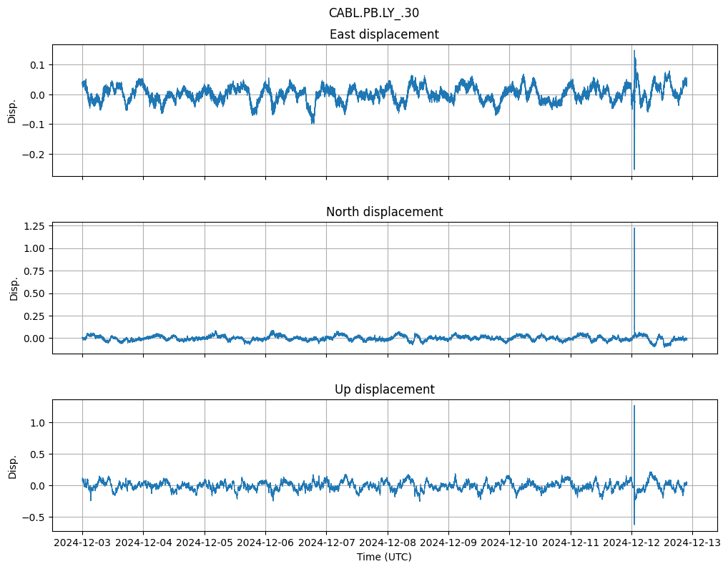728x569 pixels.
Task: Click the CABL.PB.LY_.30 figure title
Action: tap(373, 13)
